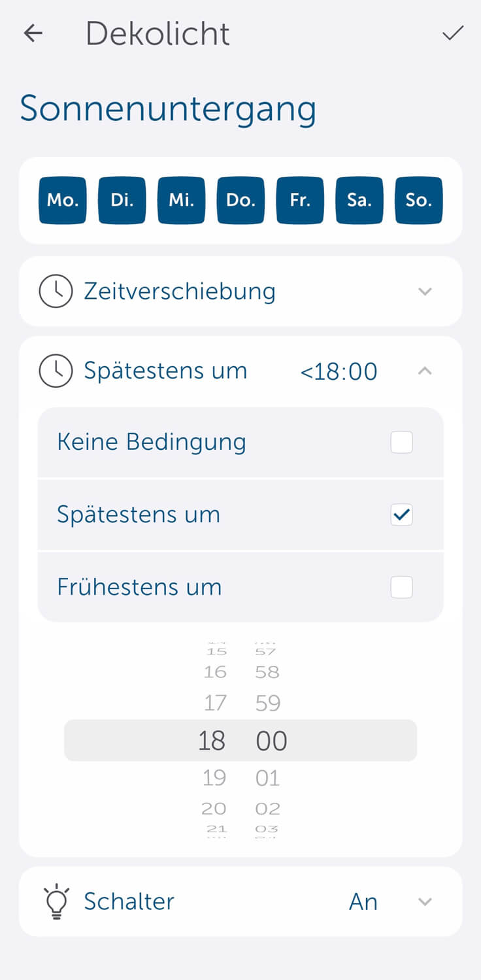Screen dimensions: 481x980
Task: Click the light bulb Schalter icon
Action: [x=56, y=902]
